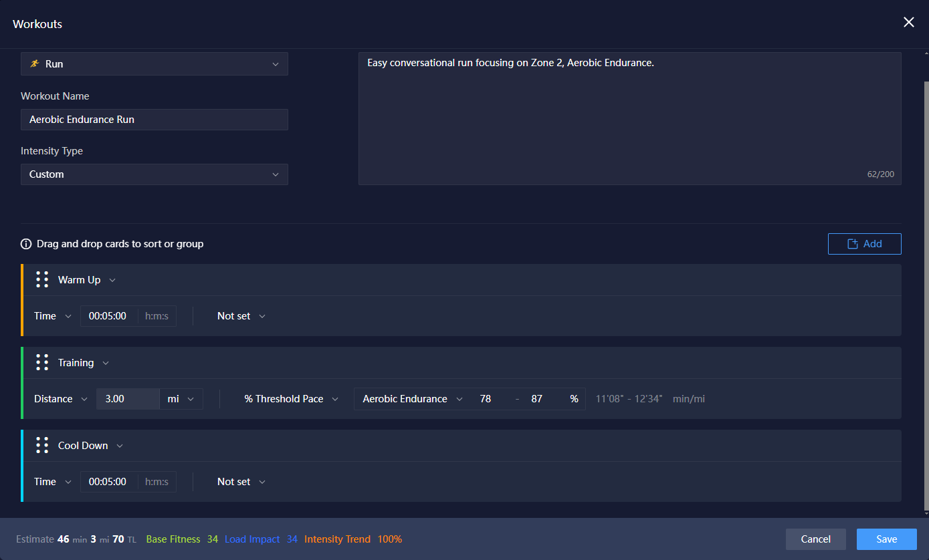Expand the Cool Down step type chevron

tap(120, 446)
